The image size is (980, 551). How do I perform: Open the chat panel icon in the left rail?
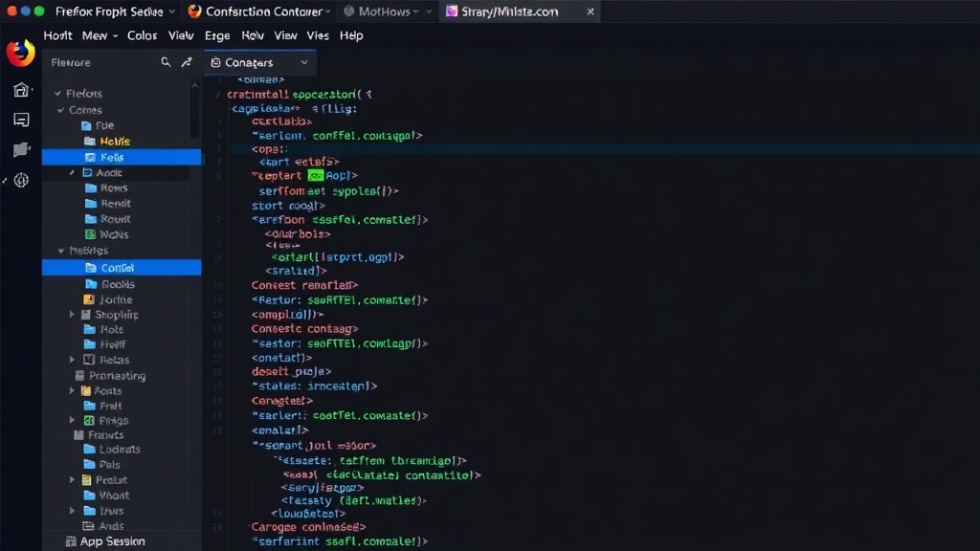pos(21,120)
